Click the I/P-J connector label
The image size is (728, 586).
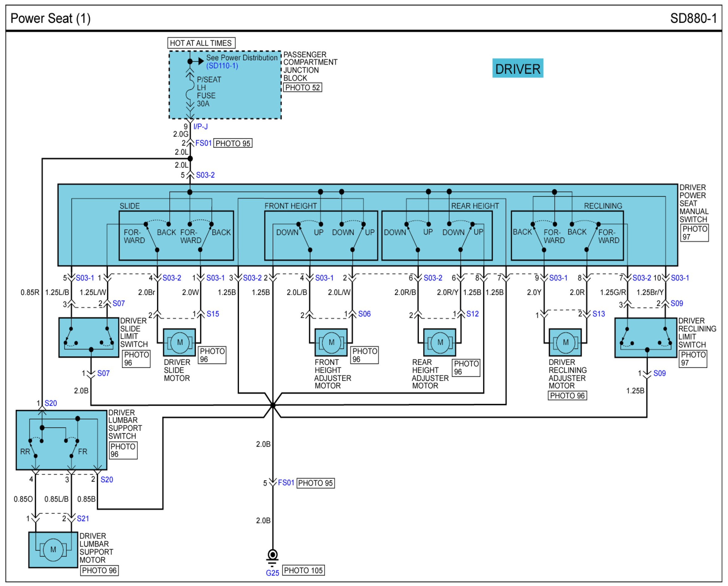201,126
